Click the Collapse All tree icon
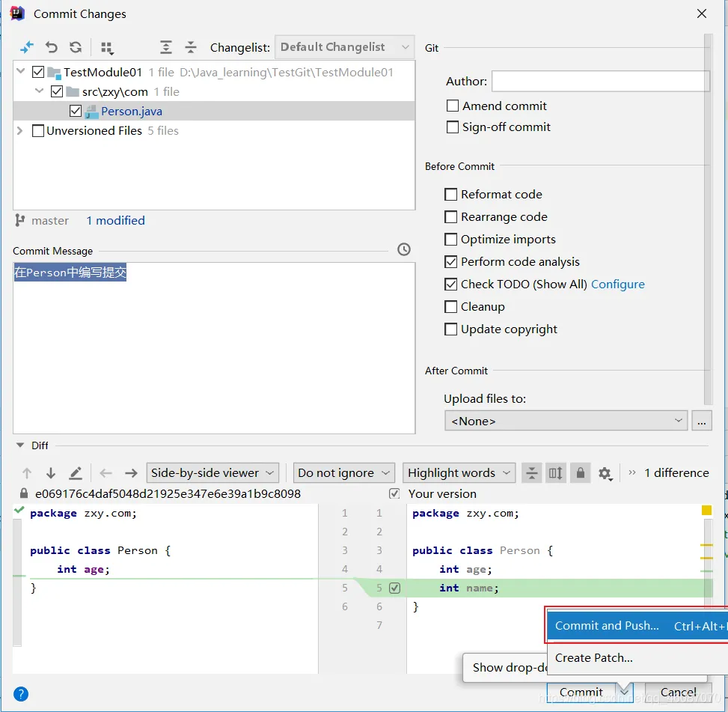This screenshot has height=712, width=728. click(x=191, y=47)
